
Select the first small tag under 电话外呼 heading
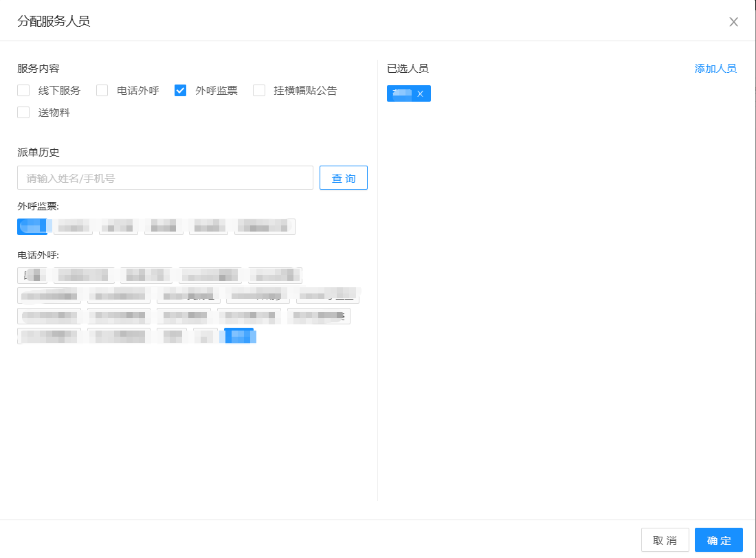tap(32, 275)
